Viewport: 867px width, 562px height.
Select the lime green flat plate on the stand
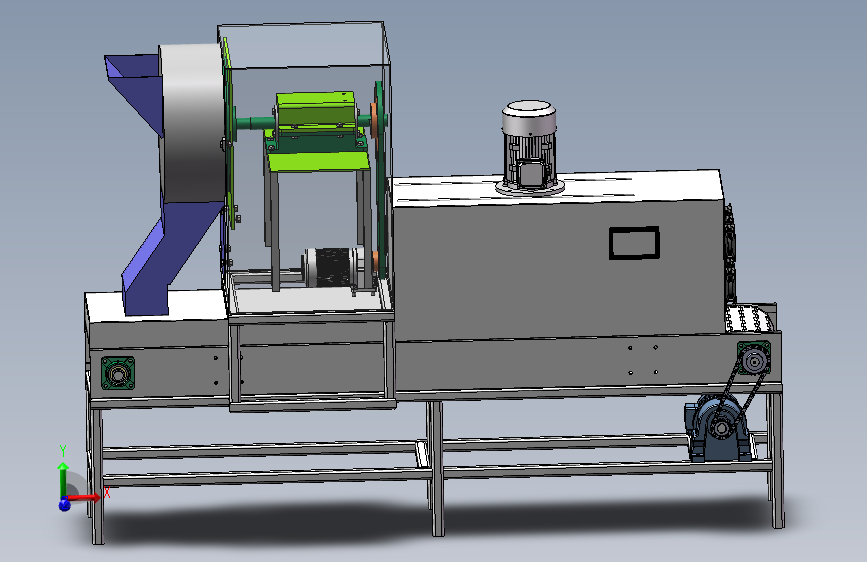318,161
